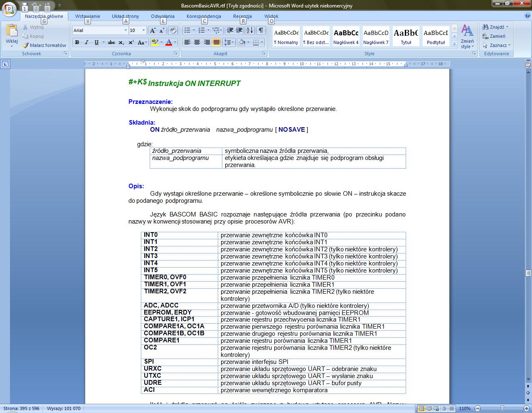Click the Zamień replace button
The width and height of the screenshot is (532, 413).
click(494, 36)
